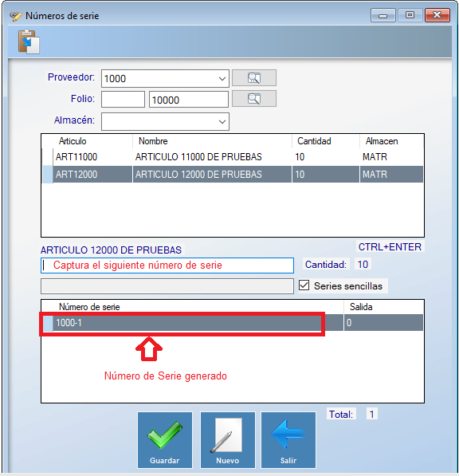Select the ART12000 article row

coord(233,175)
